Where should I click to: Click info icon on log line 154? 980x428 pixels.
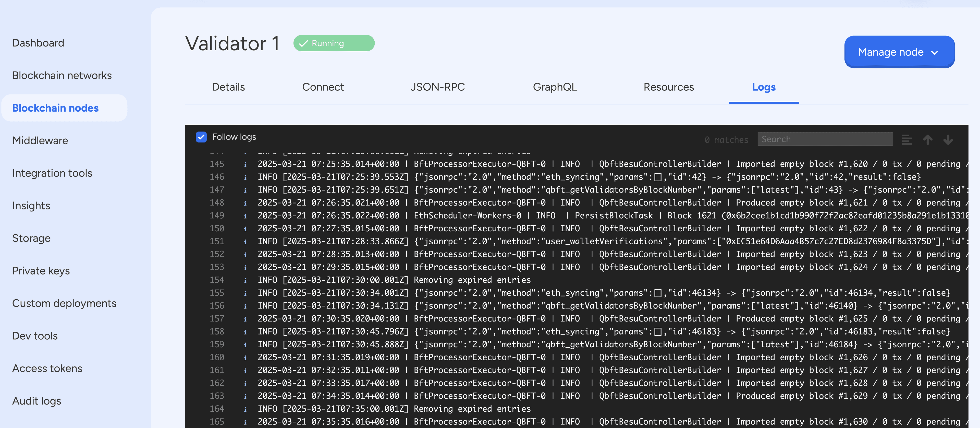tap(245, 281)
